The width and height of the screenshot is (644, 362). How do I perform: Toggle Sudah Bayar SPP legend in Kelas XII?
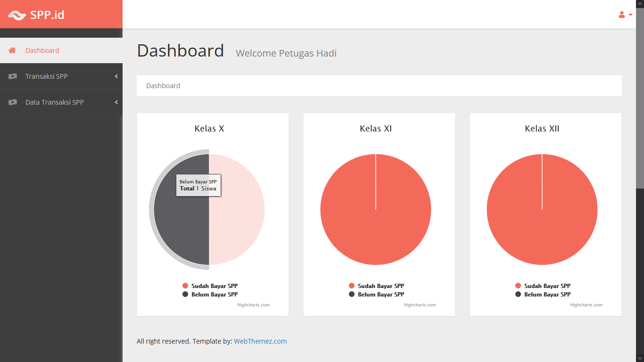tap(547, 286)
